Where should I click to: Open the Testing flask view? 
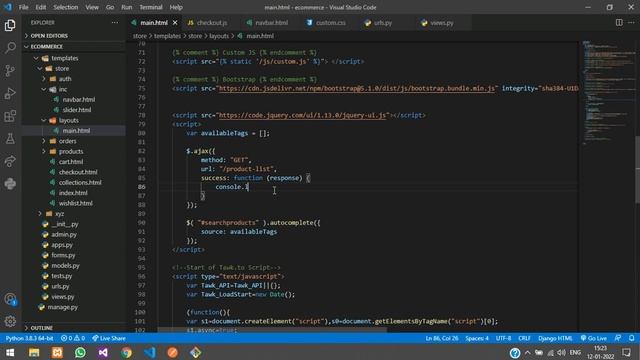pyautogui.click(x=10, y=139)
